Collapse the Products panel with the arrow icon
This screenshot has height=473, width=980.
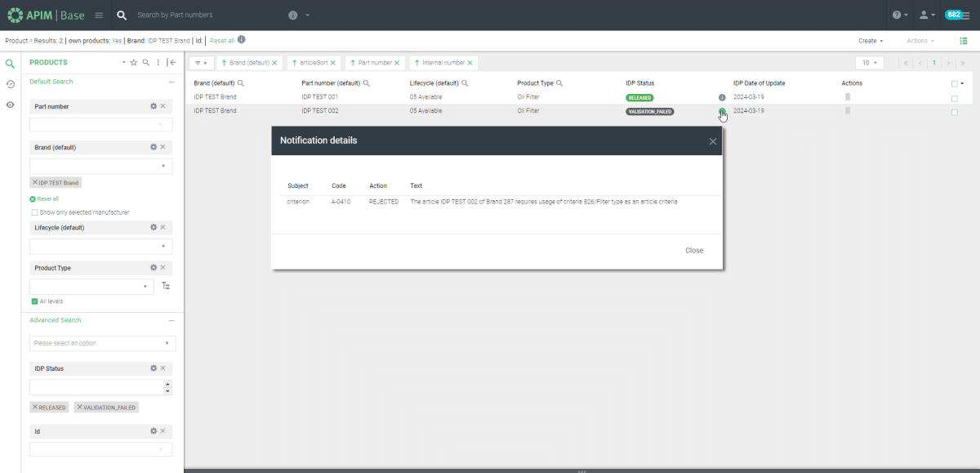pyautogui.click(x=171, y=62)
